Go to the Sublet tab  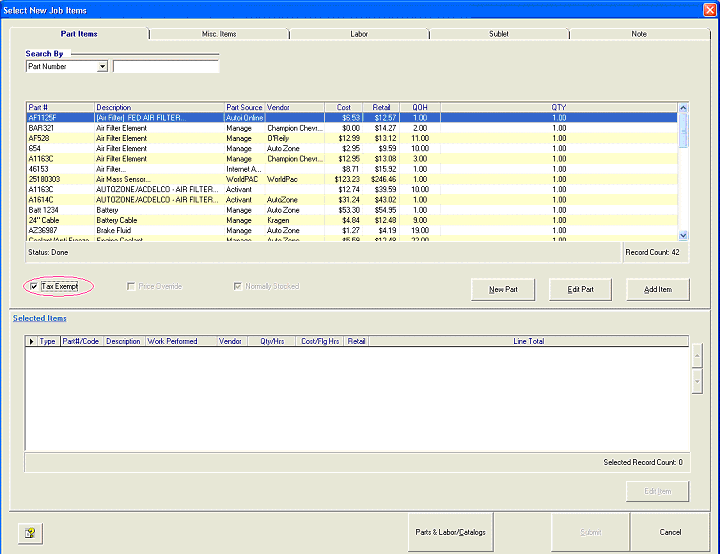(499, 34)
